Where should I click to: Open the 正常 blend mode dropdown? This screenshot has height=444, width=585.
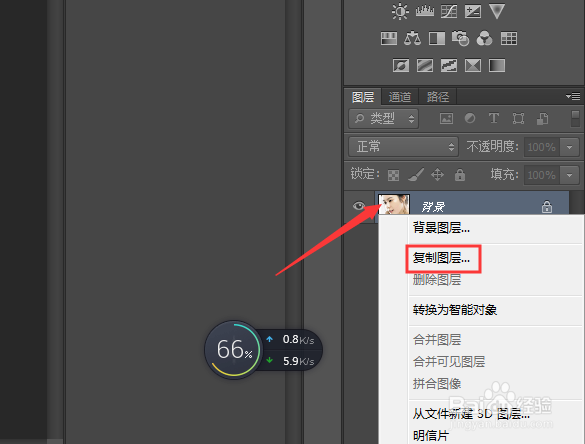(403, 147)
